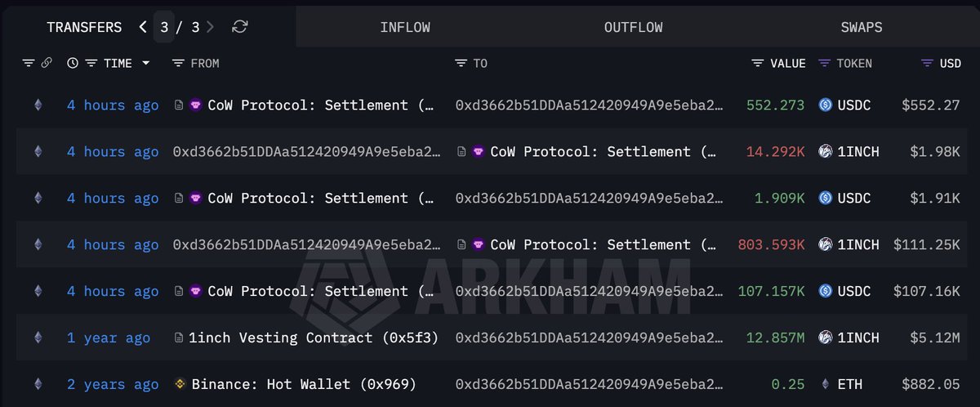This screenshot has width=980, height=407.
Task: Open the SWAPS tab
Action: coord(862,27)
